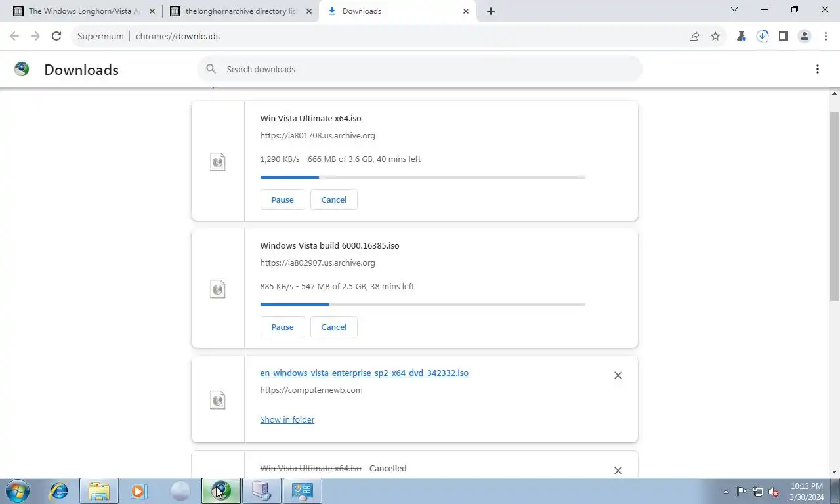
Task: Click the page vertical scrollbar thumb
Action: tap(835, 205)
